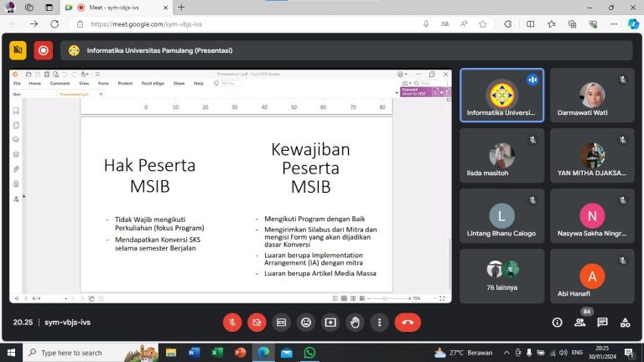Open meeting details info icon
644x362 pixels.
[x=557, y=323]
